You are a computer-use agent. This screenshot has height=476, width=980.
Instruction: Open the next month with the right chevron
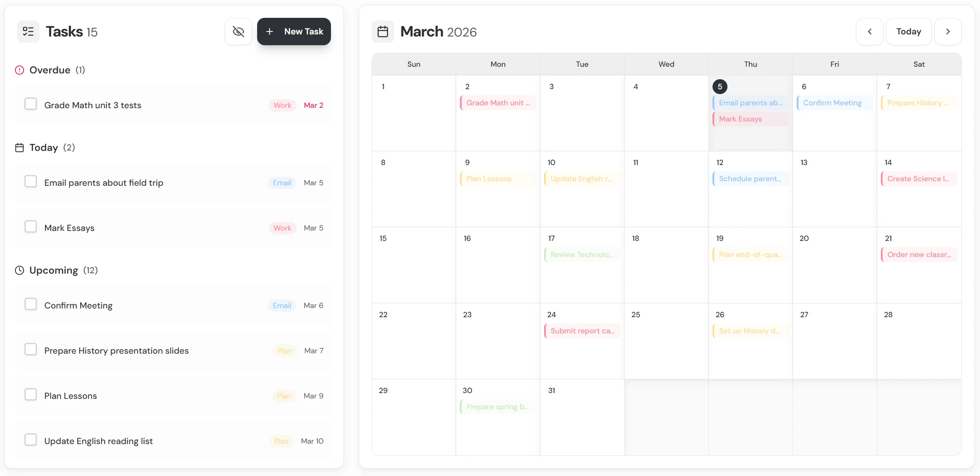[x=948, y=31]
